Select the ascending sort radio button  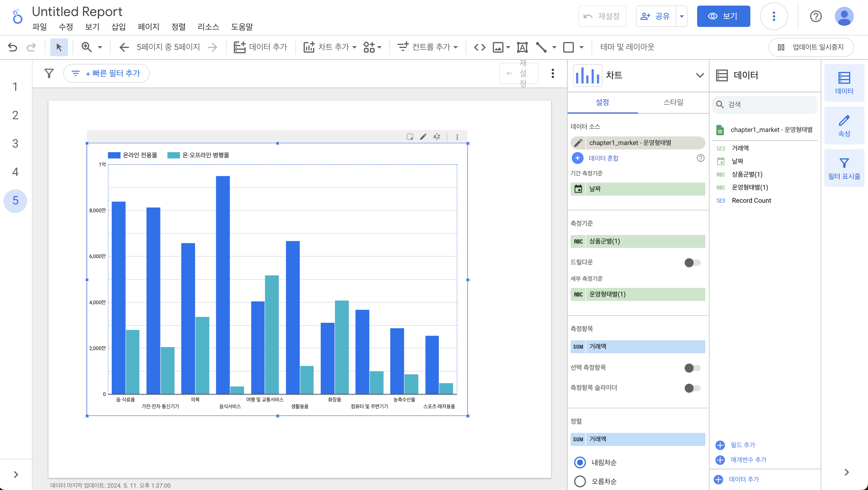pyautogui.click(x=580, y=481)
